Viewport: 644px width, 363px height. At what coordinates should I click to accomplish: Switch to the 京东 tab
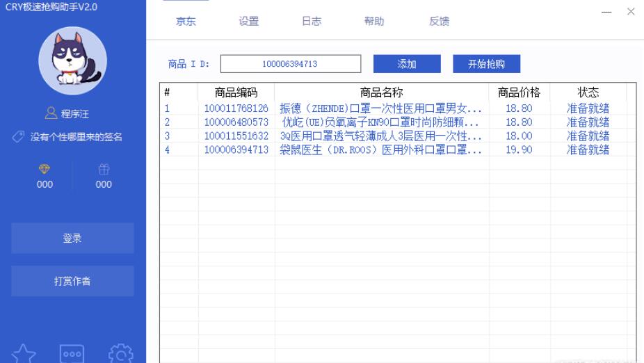(186, 22)
